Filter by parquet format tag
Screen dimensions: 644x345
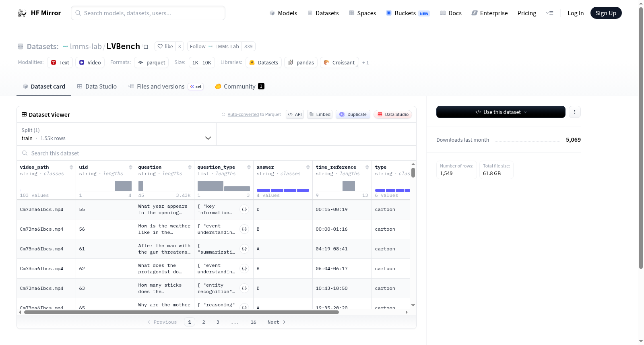point(151,62)
